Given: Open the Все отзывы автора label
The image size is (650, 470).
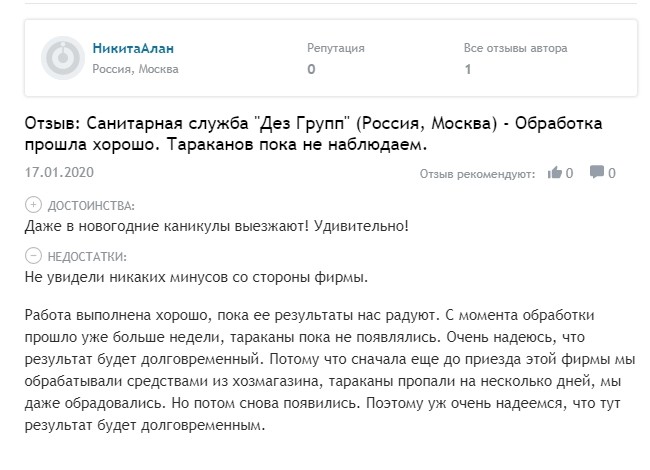Looking at the screenshot, I should tap(515, 48).
